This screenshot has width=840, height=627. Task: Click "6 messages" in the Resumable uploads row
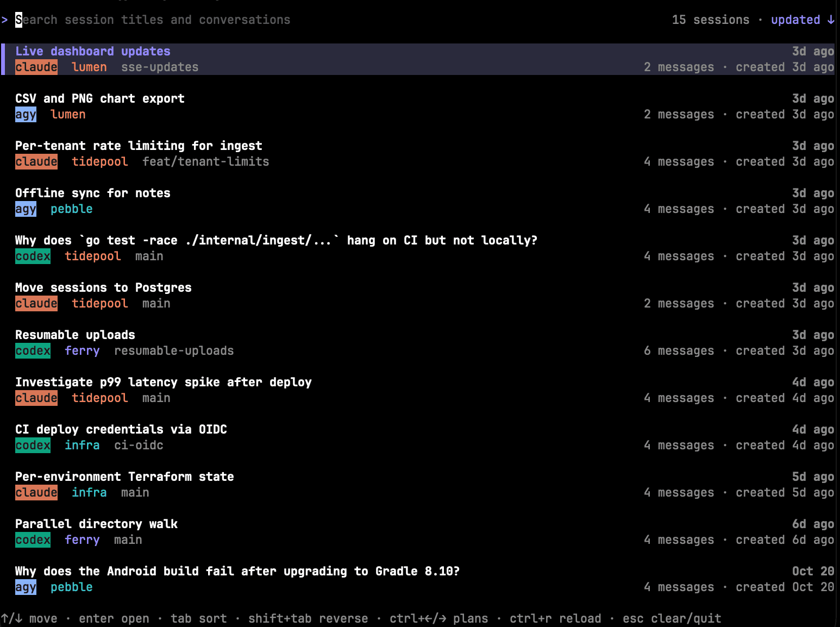(679, 350)
